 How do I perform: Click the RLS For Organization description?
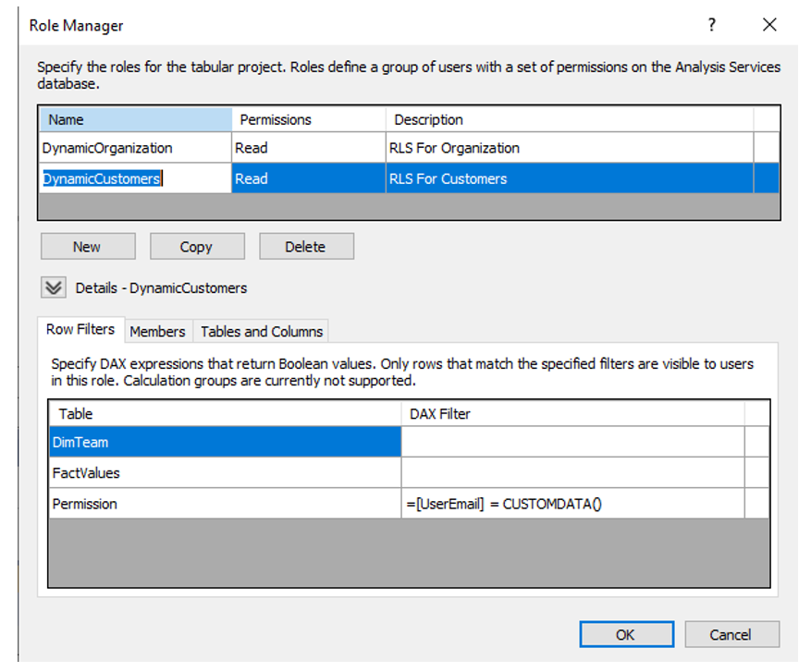pos(570,148)
